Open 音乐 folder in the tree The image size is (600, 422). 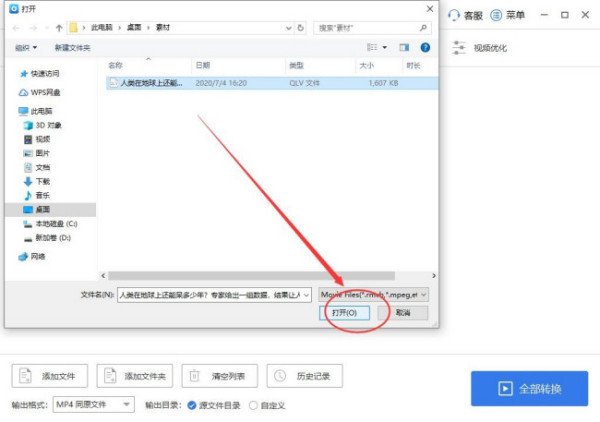pyautogui.click(x=37, y=196)
